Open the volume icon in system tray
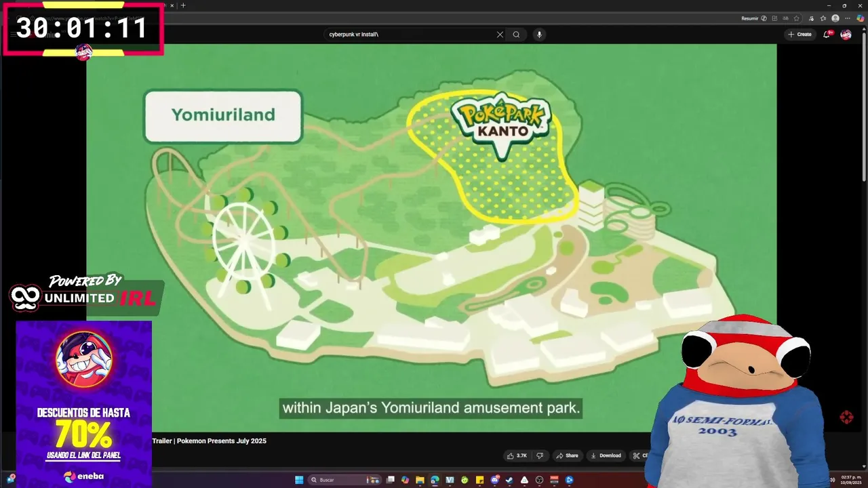The width and height of the screenshot is (868, 488). click(x=832, y=480)
